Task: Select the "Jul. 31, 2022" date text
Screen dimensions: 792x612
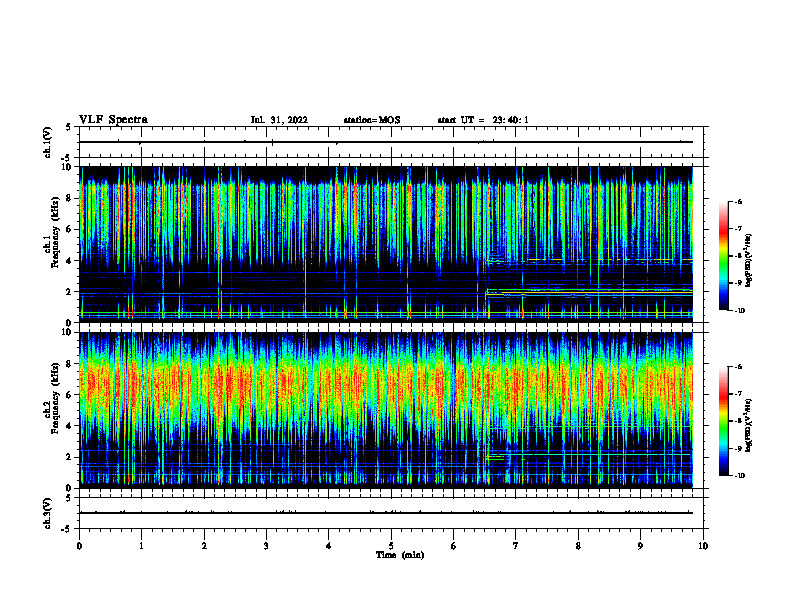Action: 279,120
